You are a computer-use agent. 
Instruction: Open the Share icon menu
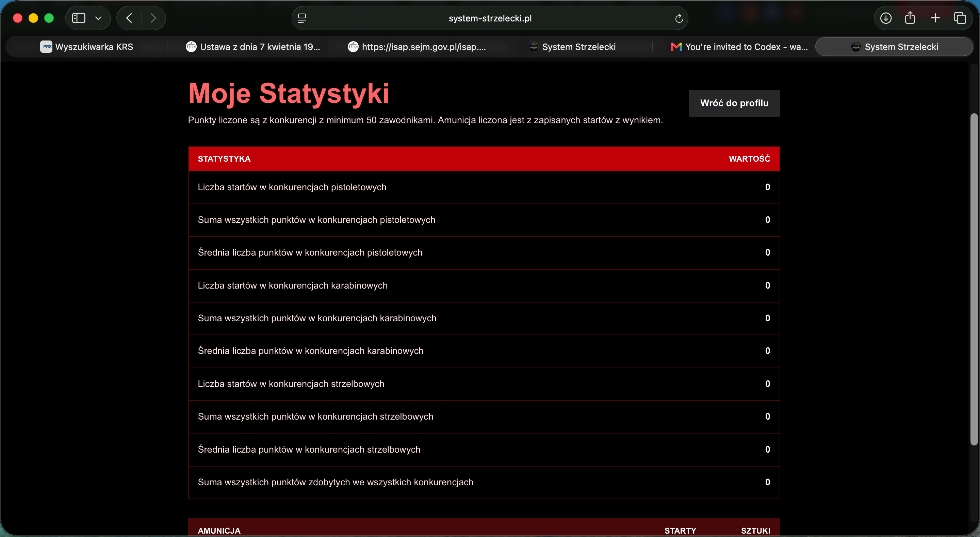[910, 17]
